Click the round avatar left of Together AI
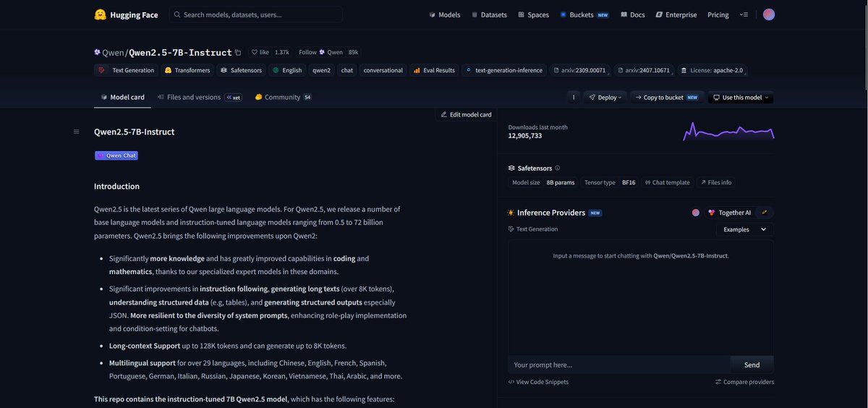868x408 pixels. pos(696,213)
